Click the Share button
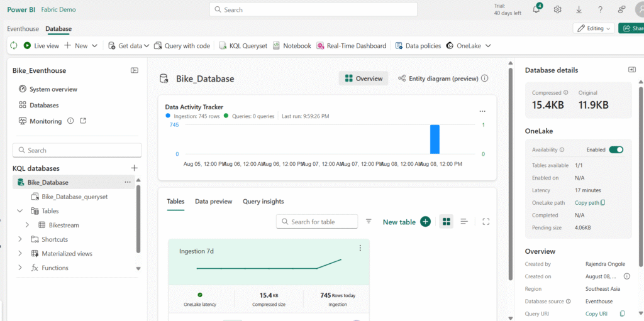 (x=631, y=28)
